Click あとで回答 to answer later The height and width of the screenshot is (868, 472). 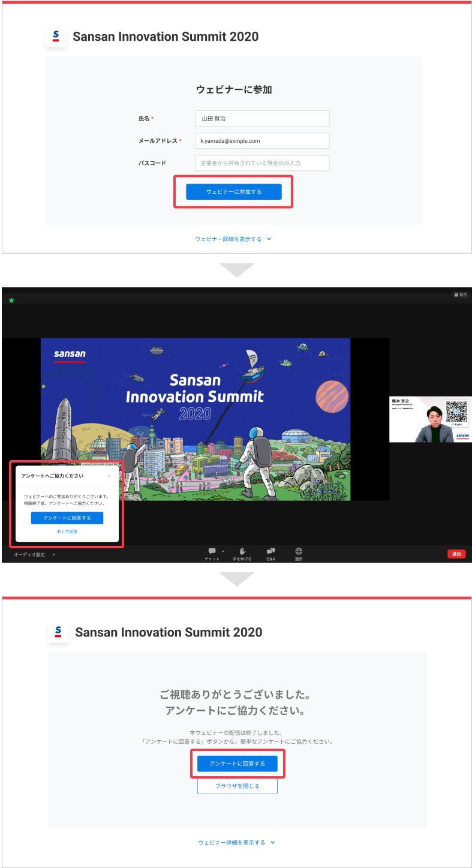point(67,531)
